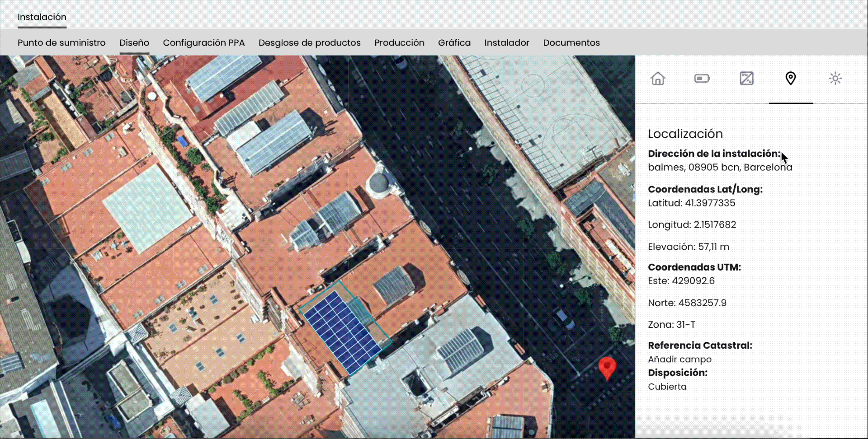Click Añadir campo under Referencia Catastral

tap(679, 360)
